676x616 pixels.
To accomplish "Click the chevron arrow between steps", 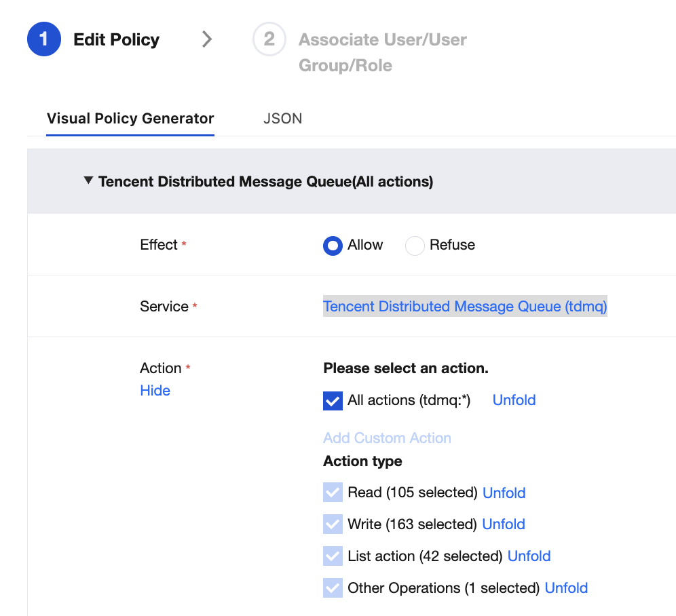I will [207, 39].
